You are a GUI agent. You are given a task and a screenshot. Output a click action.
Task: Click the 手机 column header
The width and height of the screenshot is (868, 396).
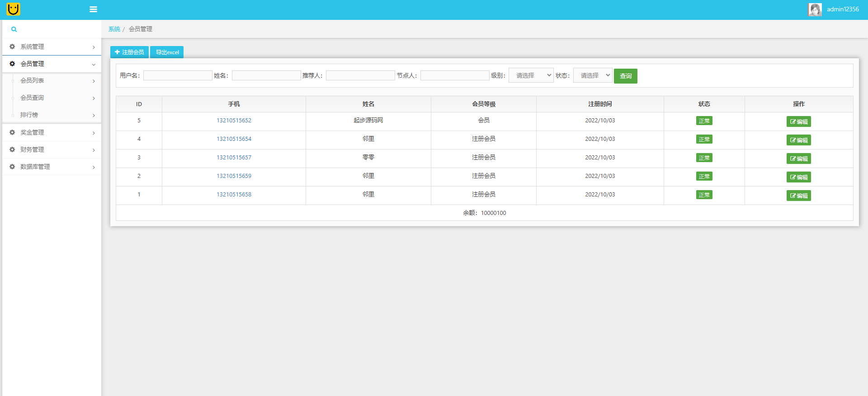(x=234, y=104)
